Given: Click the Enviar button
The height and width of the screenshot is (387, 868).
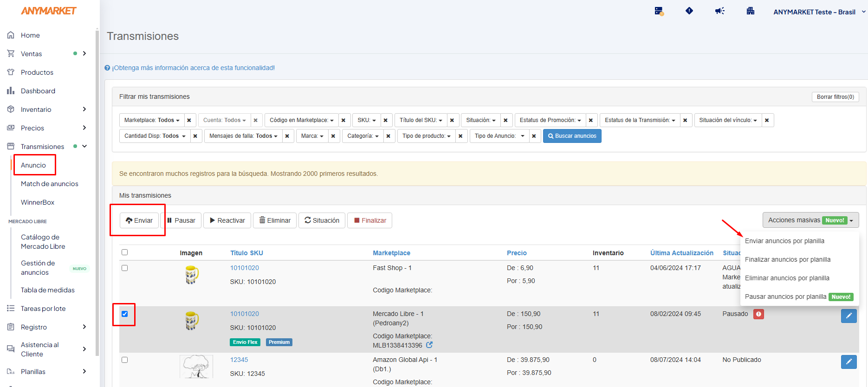Looking at the screenshot, I should (139, 220).
